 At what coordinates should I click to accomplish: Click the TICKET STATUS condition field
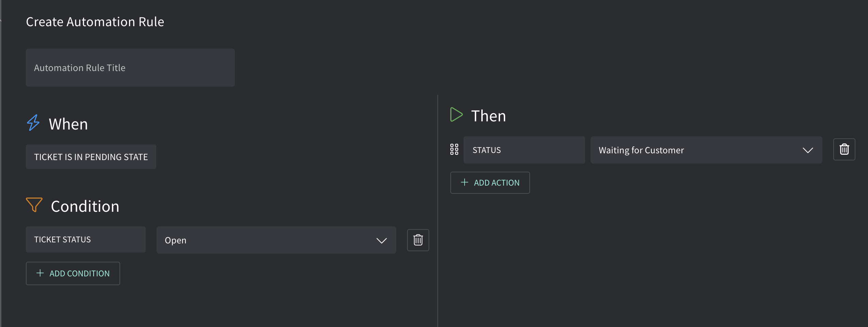click(86, 240)
